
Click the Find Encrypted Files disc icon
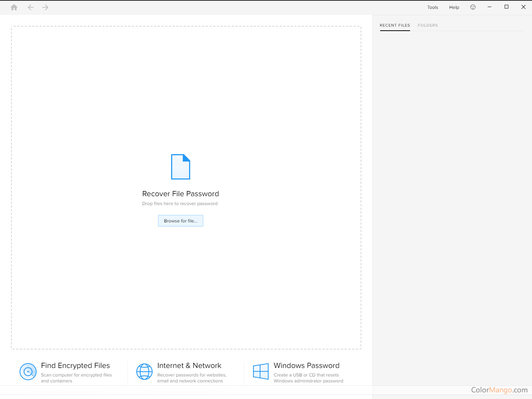(x=28, y=372)
